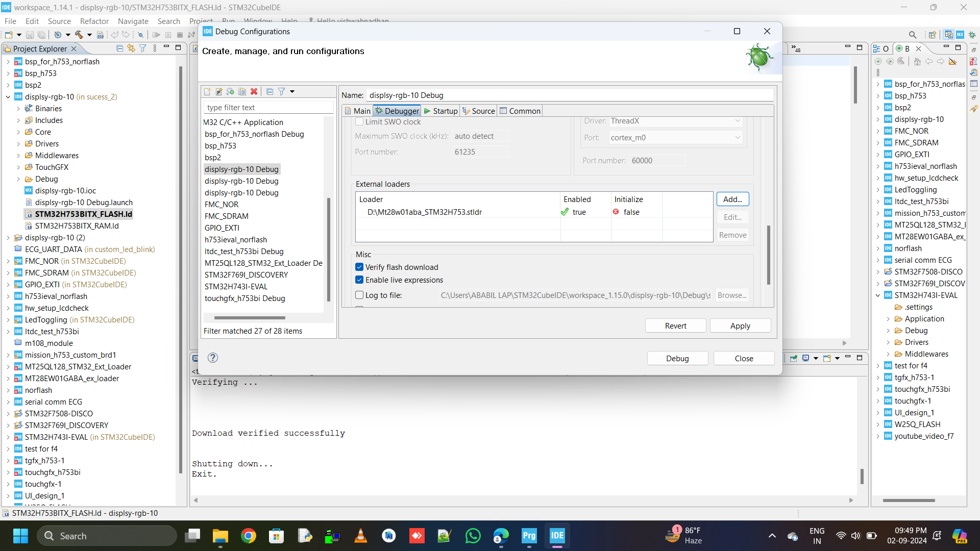Collapse all nodes in Project Explorer

119,47
